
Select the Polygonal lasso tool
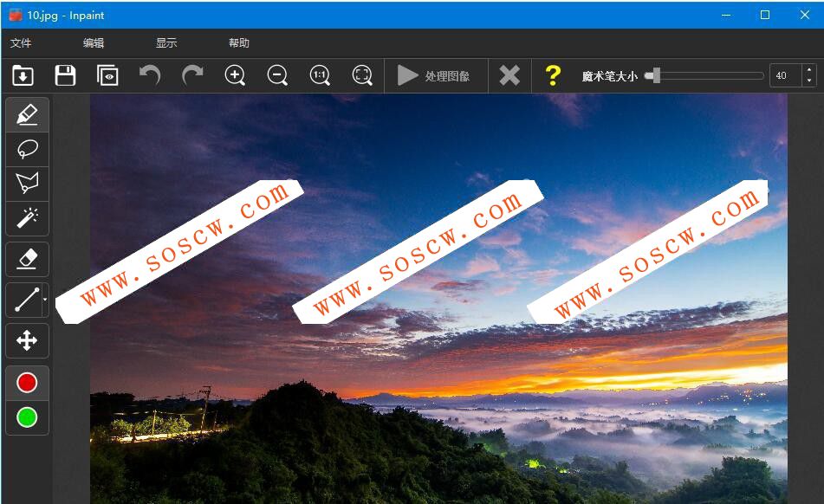tap(28, 184)
